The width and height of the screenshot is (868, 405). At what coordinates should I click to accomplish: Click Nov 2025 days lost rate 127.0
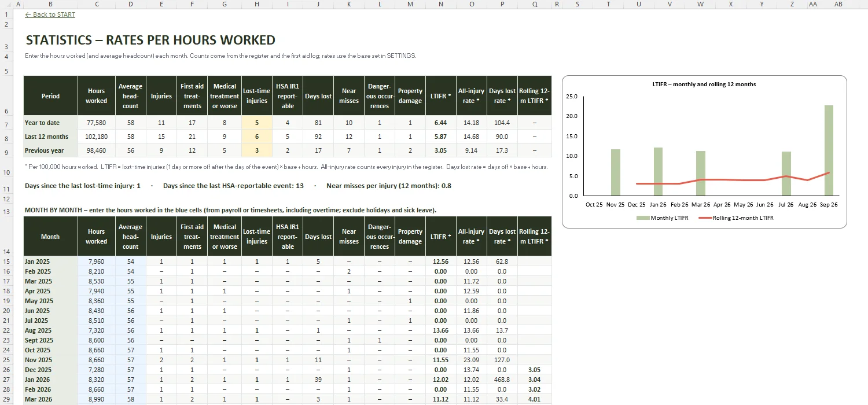click(502, 360)
